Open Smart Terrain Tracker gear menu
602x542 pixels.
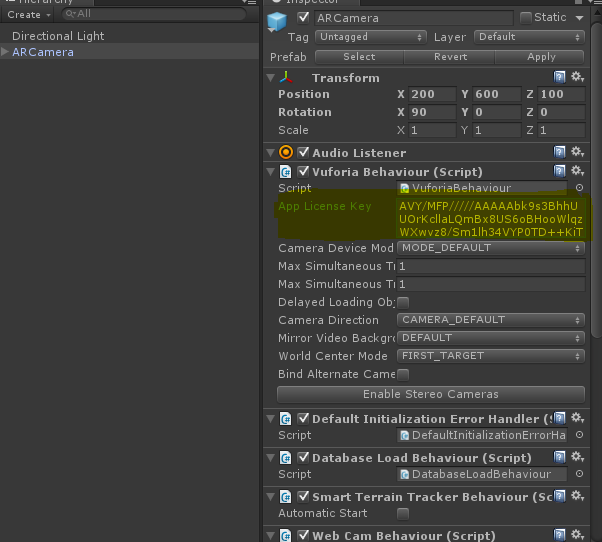tap(577, 496)
